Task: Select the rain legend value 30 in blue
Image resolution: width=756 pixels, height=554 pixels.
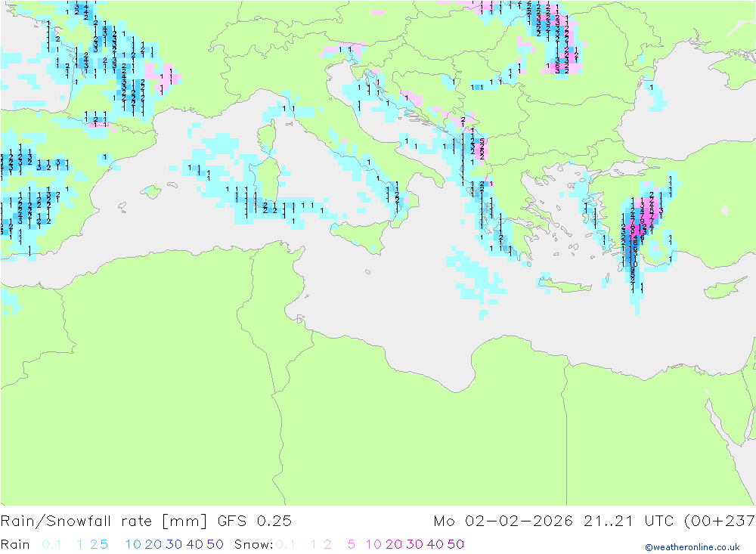Action: 174,544
